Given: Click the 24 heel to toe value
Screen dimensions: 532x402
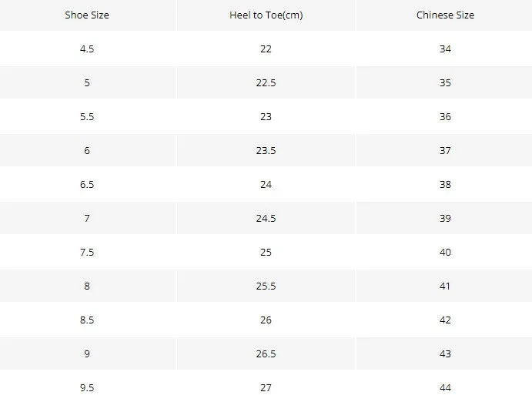Looking at the screenshot, I should click(266, 184).
